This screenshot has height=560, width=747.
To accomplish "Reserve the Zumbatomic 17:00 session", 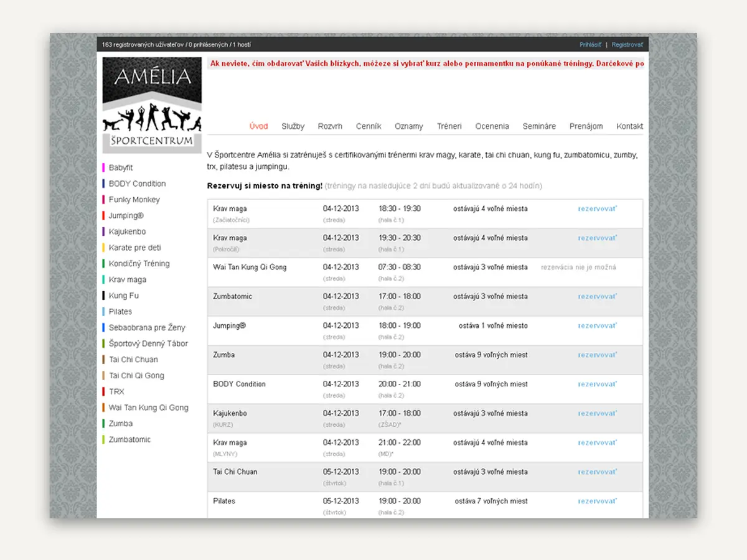I will coord(598,296).
